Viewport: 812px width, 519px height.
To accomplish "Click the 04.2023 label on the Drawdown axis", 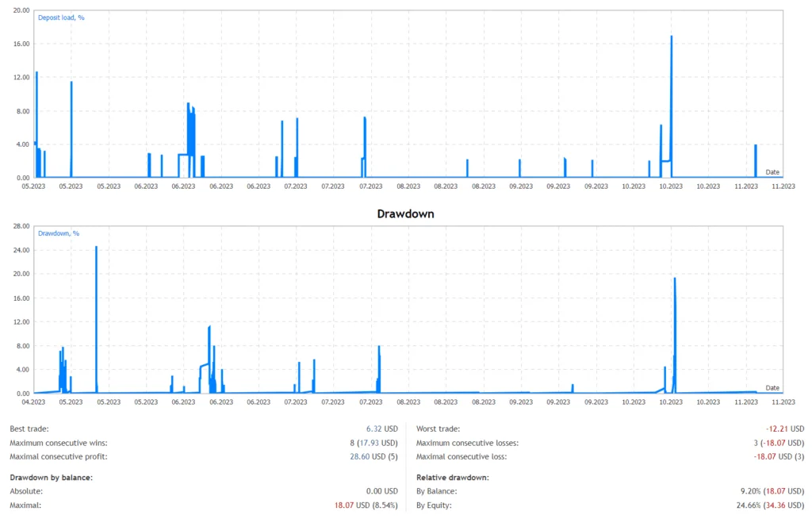I will (x=33, y=402).
